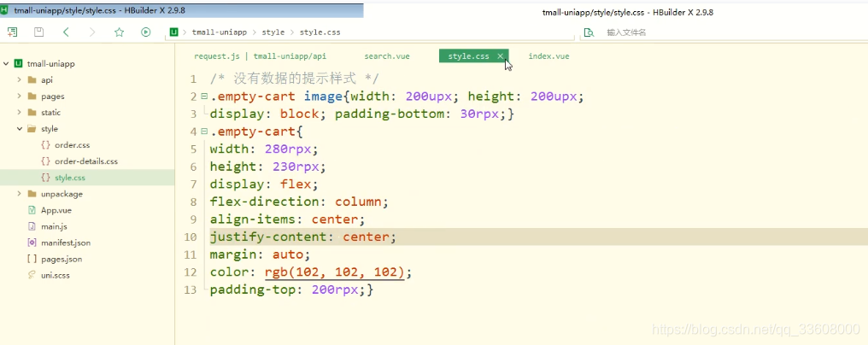The image size is (868, 345).
Task: Click the App.vue file icon
Action: pyautogui.click(x=32, y=210)
